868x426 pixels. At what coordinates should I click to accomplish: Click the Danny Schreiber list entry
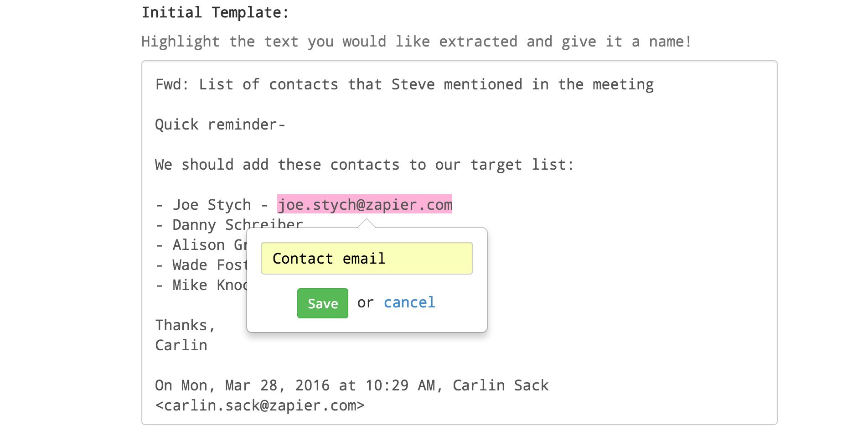[237, 223]
